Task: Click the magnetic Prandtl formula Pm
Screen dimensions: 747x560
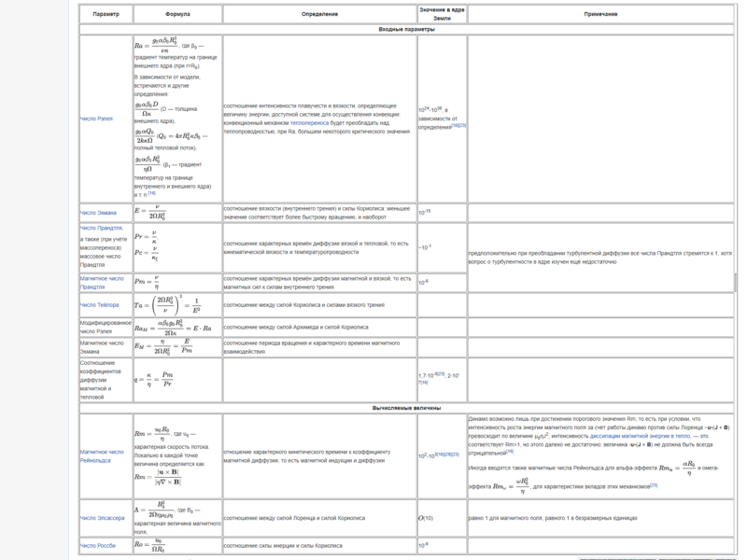Action: point(147,283)
